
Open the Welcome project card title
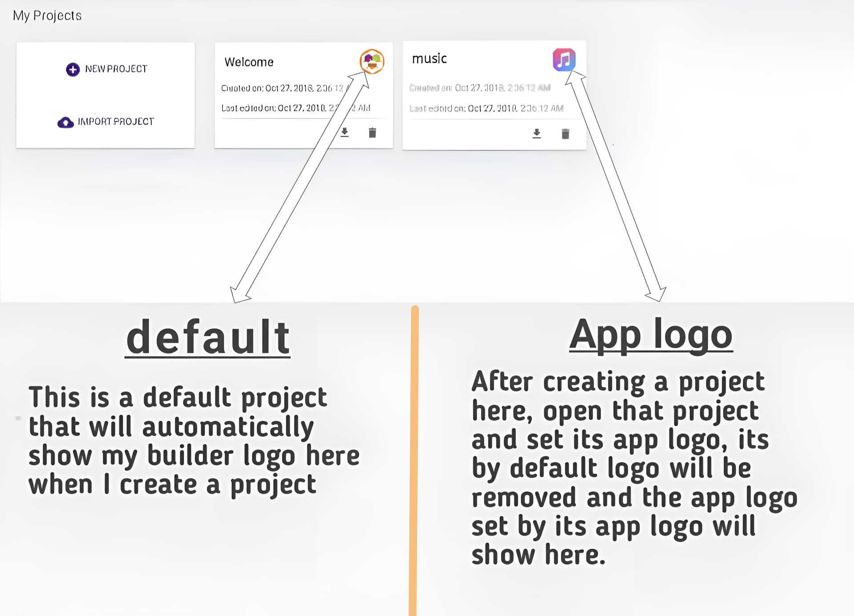pos(249,62)
